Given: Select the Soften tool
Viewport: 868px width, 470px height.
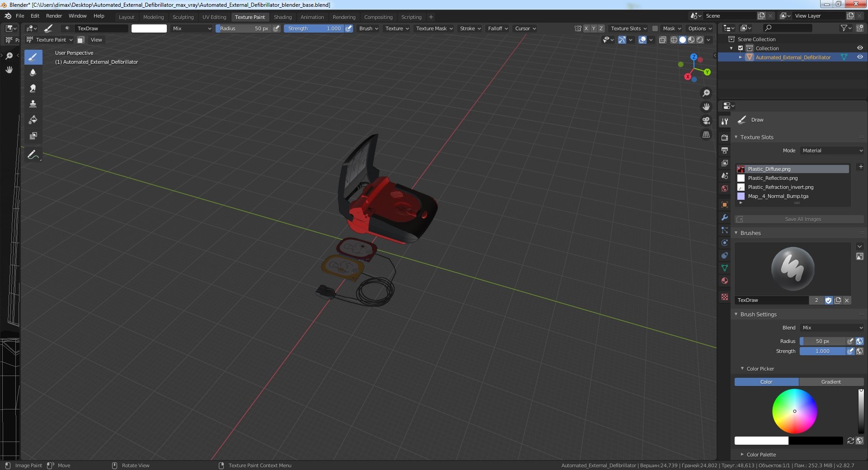Looking at the screenshot, I should pos(33,73).
